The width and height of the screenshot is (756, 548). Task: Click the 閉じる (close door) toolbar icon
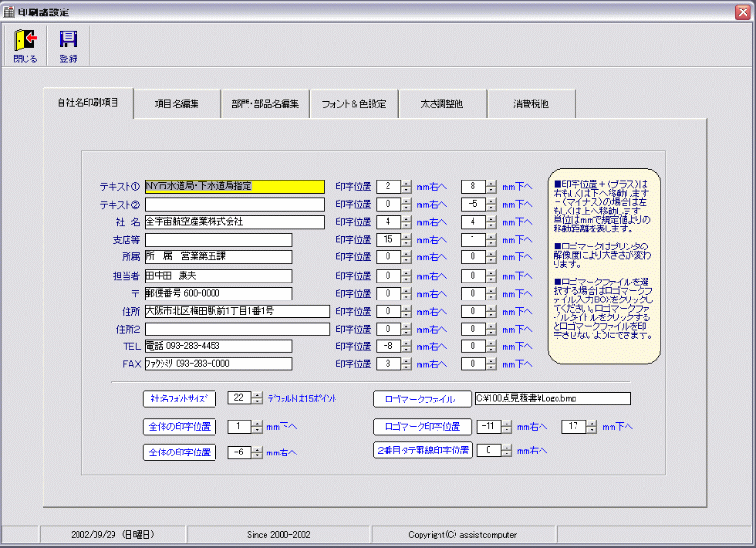(x=26, y=46)
